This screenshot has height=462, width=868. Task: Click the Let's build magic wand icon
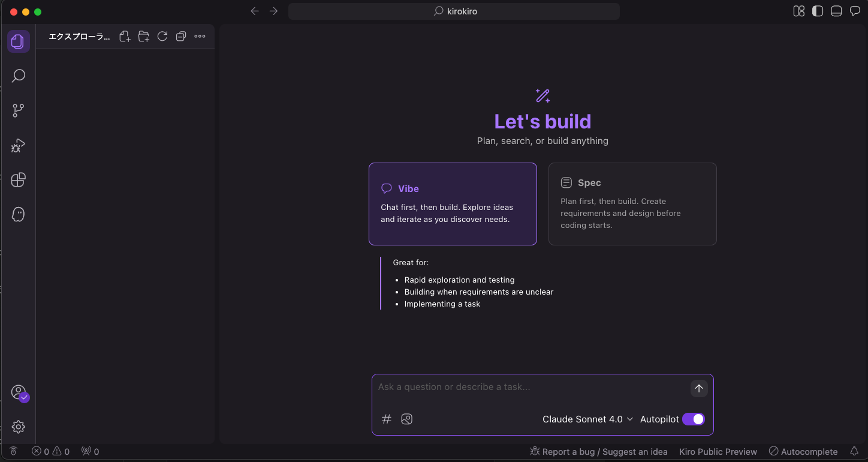tap(542, 95)
